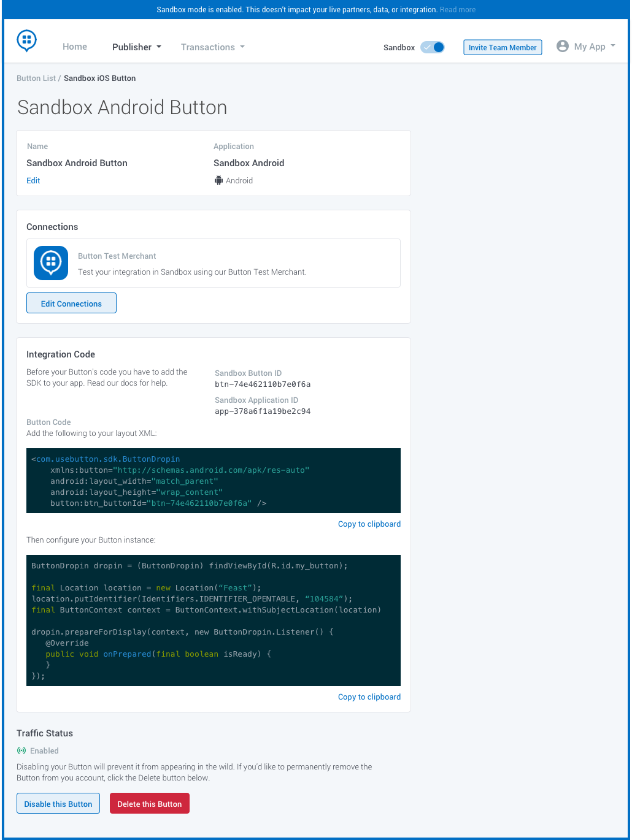Click the 'Button Code' label
This screenshot has width=632, height=840.
[48, 422]
